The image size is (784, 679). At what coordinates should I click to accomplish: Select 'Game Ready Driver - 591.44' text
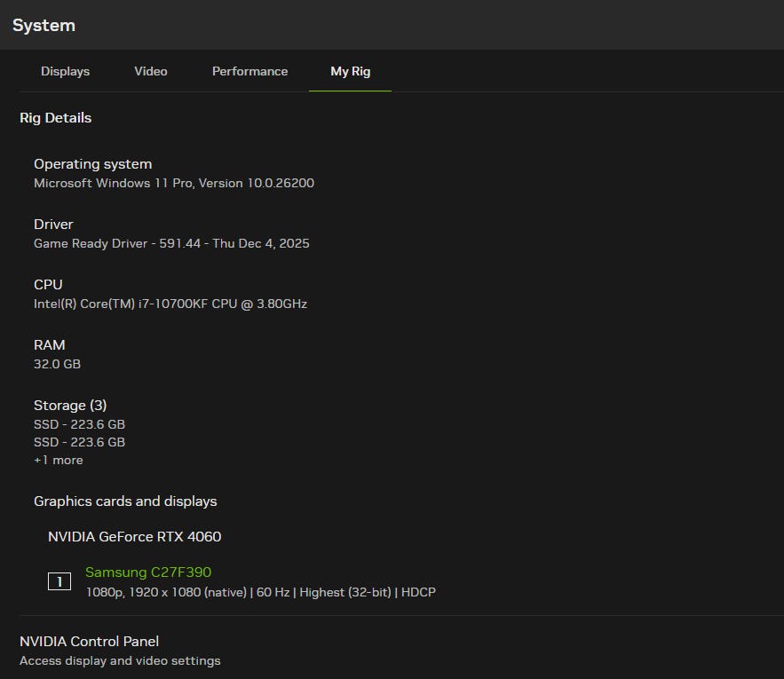point(117,243)
